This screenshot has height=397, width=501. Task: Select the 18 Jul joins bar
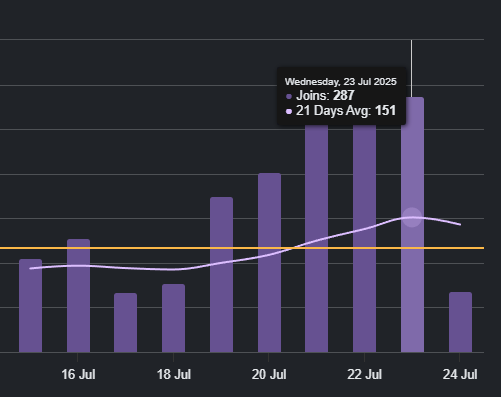pos(173,318)
